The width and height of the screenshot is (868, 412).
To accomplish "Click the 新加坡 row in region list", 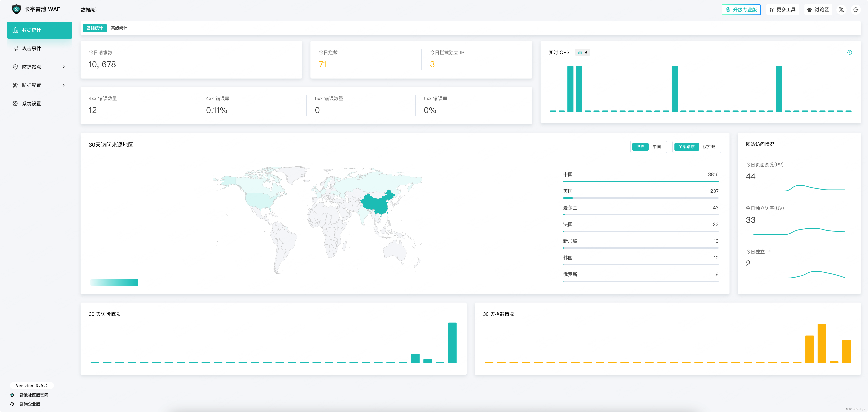I will tap(641, 243).
